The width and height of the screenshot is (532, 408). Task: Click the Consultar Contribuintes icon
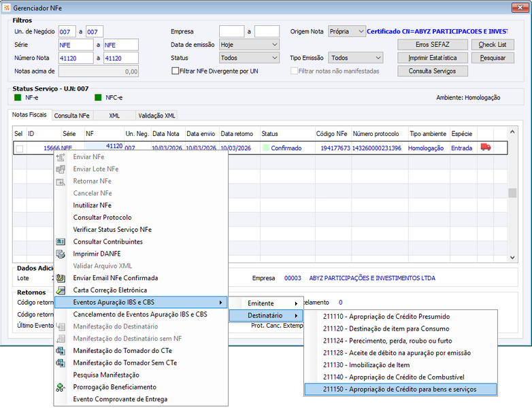[x=61, y=241]
